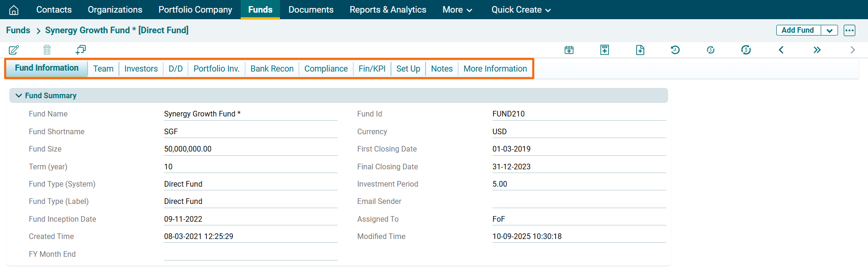Click the Funds breadcrumb link
Viewport: 868px width, 268px height.
(18, 30)
